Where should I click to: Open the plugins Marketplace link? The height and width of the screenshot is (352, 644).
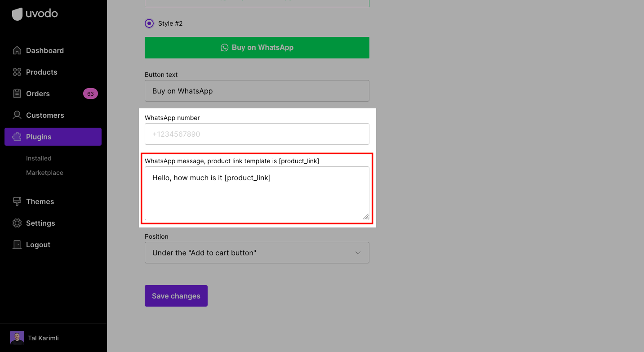point(44,173)
